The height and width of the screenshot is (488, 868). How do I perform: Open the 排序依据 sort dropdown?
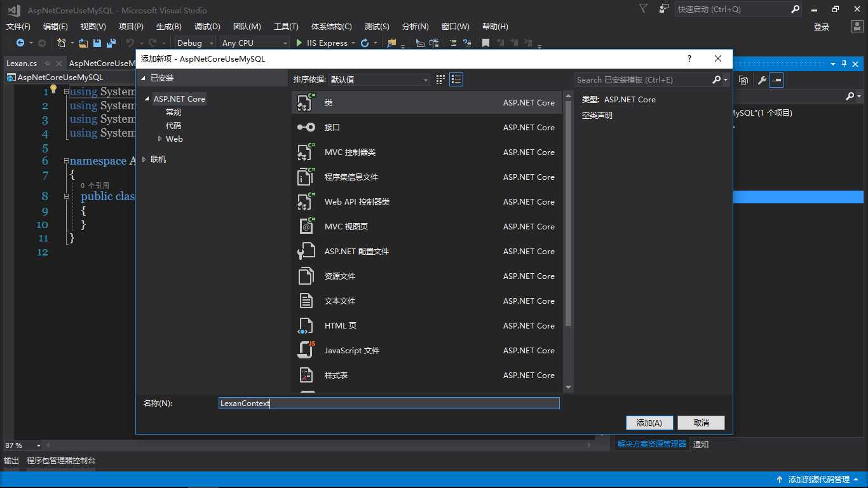(379, 79)
